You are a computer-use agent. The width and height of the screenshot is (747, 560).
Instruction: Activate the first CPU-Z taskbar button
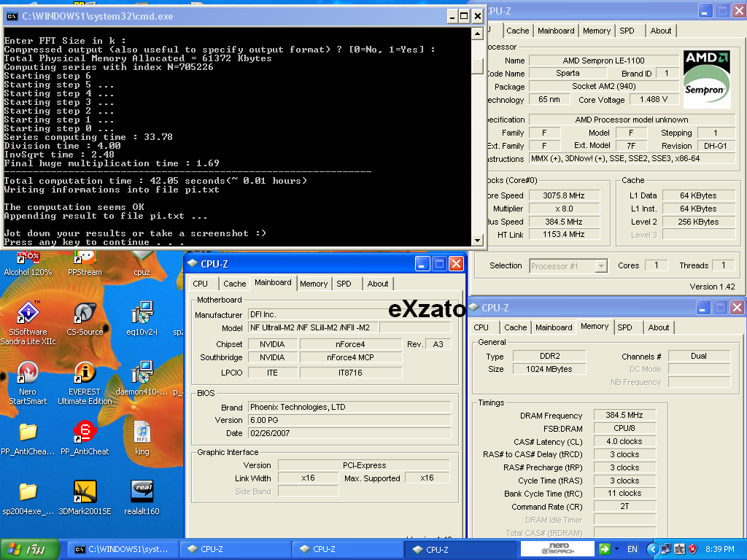point(235,549)
